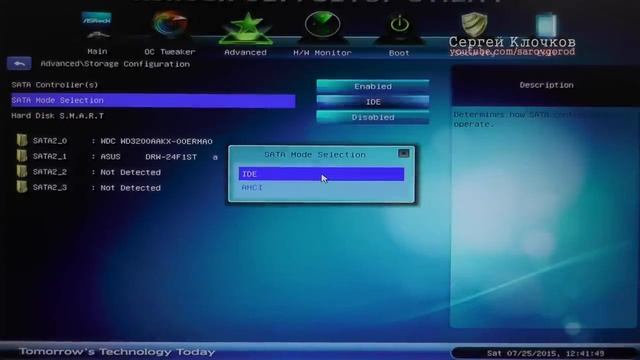Click the back arrow button
640x360 pixels.
19,64
